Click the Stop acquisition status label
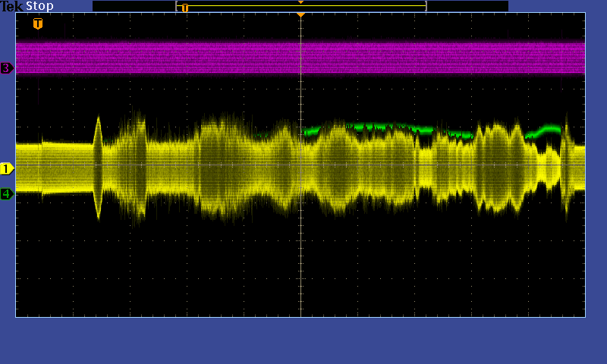Screen dimensions: 607x364 click(x=40, y=6)
